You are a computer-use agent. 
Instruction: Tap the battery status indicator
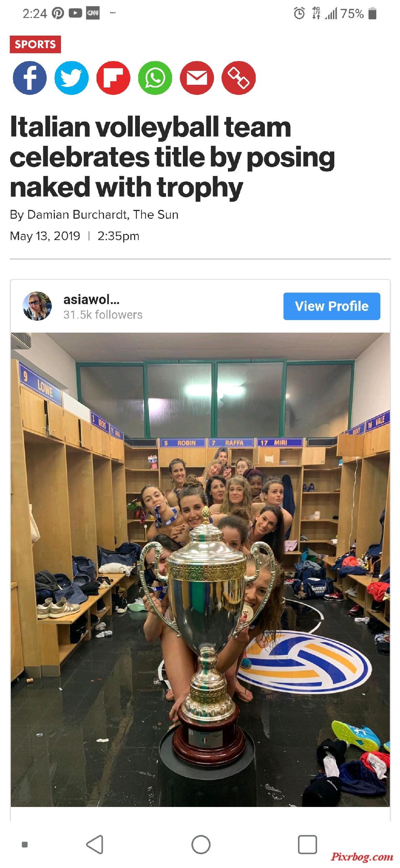pos(372,14)
